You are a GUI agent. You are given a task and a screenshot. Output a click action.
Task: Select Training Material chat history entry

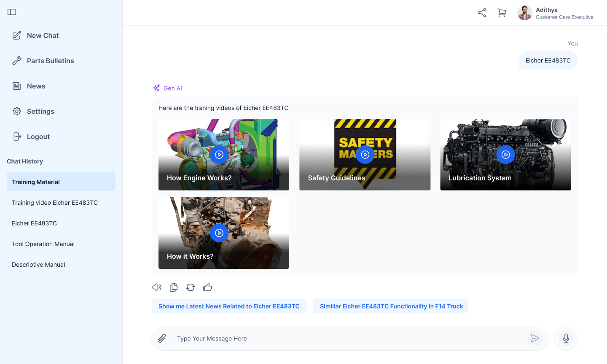(61, 182)
